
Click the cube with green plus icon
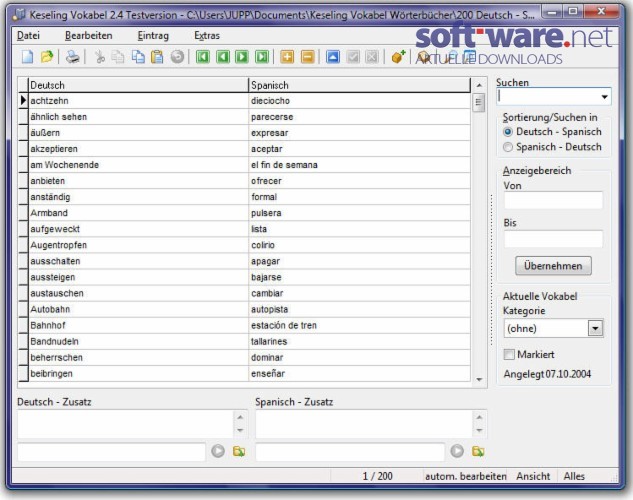tap(398, 56)
